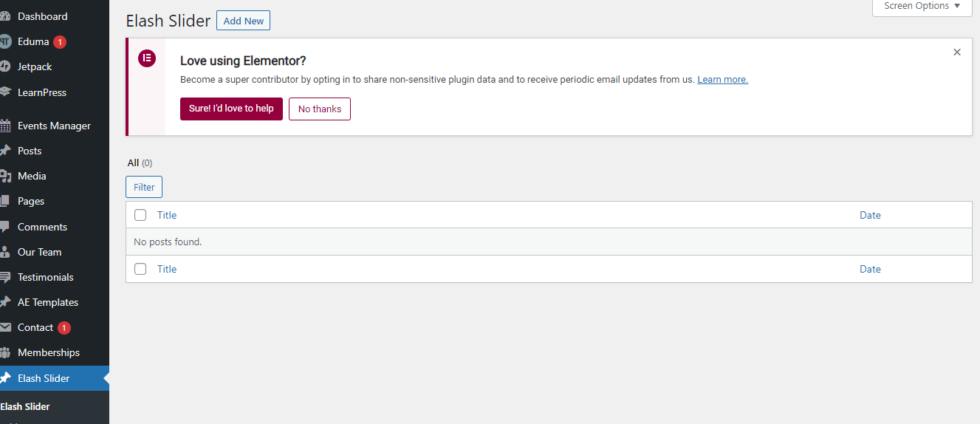Sort by Title in the table header
This screenshot has height=424, width=980.
click(167, 215)
